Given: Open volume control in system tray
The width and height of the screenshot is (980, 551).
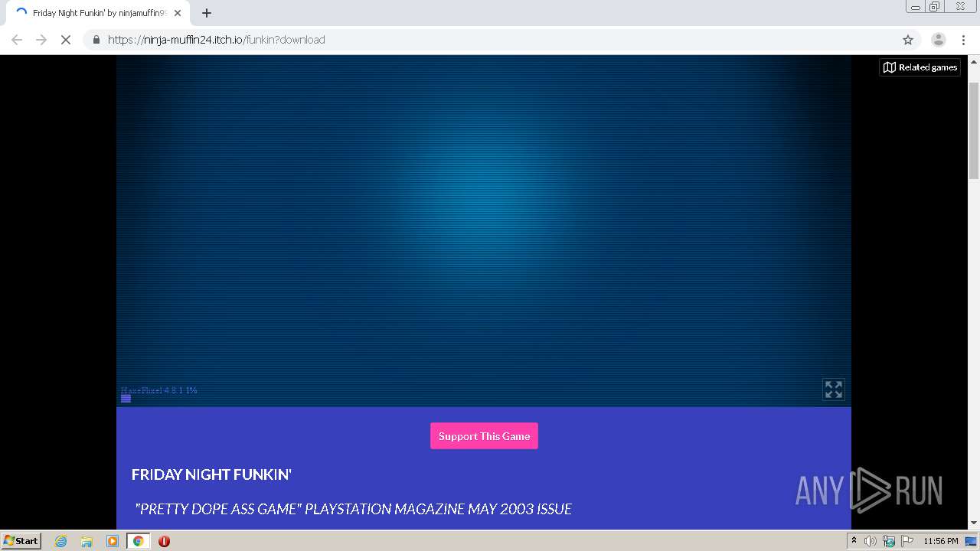Looking at the screenshot, I should pyautogui.click(x=871, y=541).
